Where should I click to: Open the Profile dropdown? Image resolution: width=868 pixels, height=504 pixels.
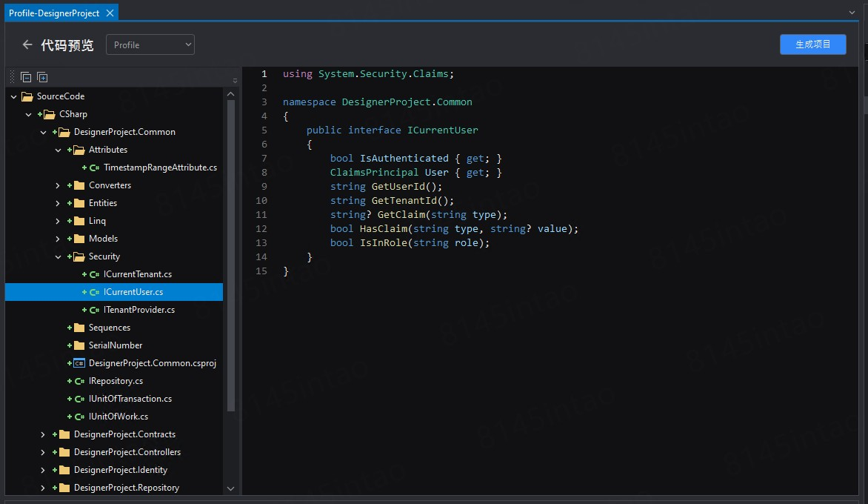(x=150, y=45)
